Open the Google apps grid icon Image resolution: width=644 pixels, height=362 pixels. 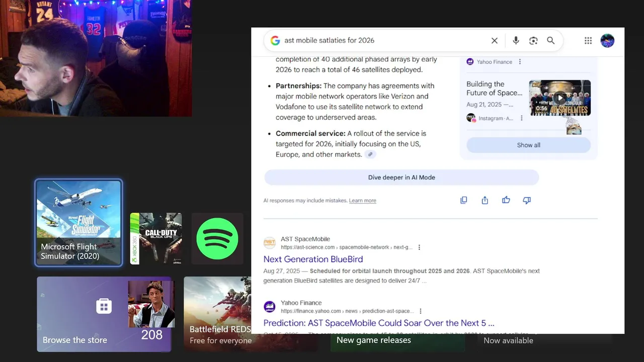[x=588, y=41]
